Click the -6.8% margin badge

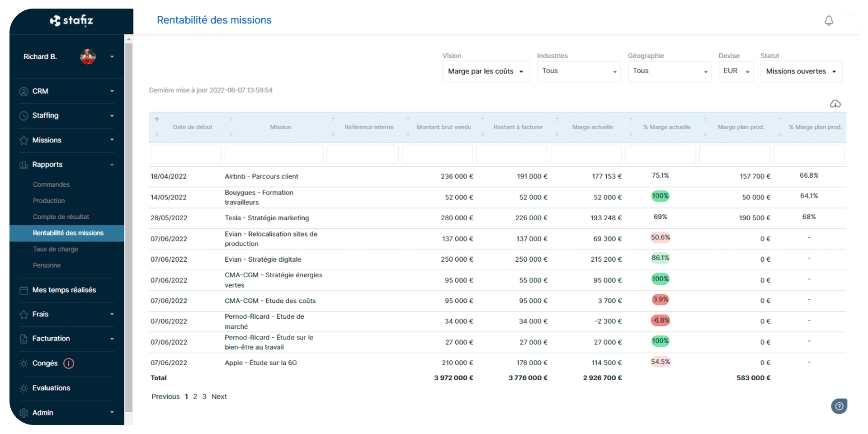pos(660,321)
